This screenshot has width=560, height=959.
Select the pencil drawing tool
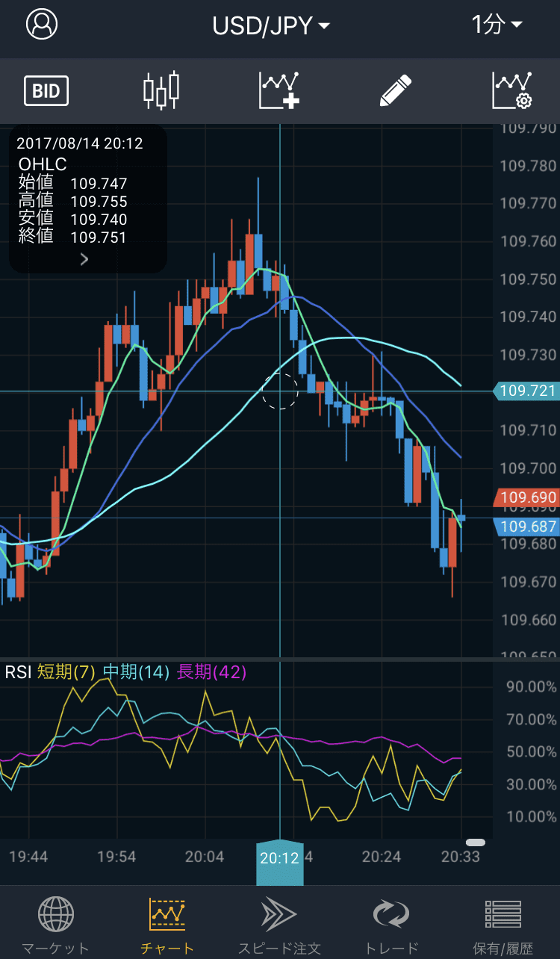click(x=396, y=91)
